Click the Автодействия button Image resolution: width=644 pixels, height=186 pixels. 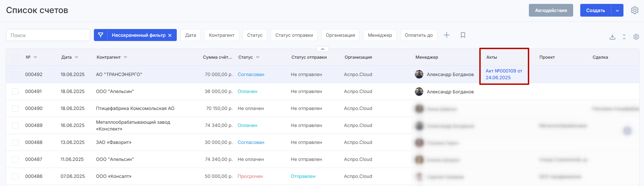[550, 11]
